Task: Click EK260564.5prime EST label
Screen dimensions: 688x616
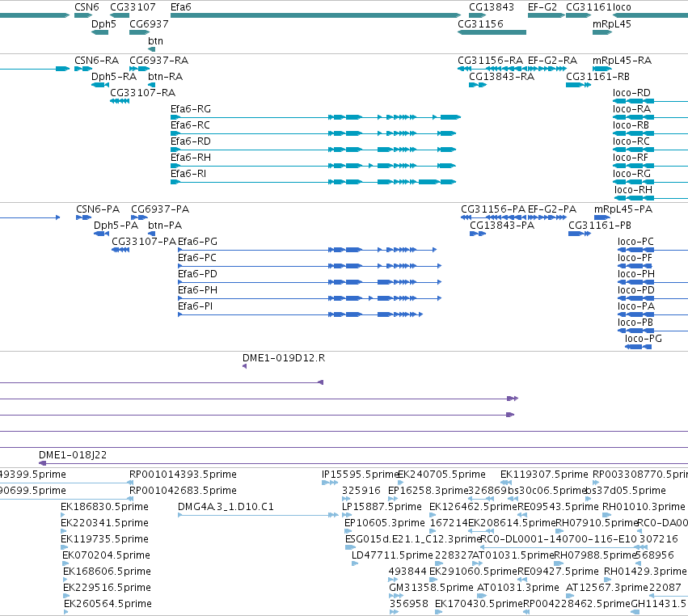Action: pyautogui.click(x=108, y=603)
